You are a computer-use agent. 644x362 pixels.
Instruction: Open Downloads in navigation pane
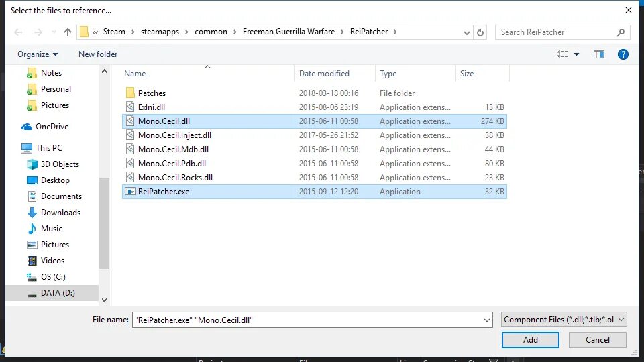click(60, 213)
